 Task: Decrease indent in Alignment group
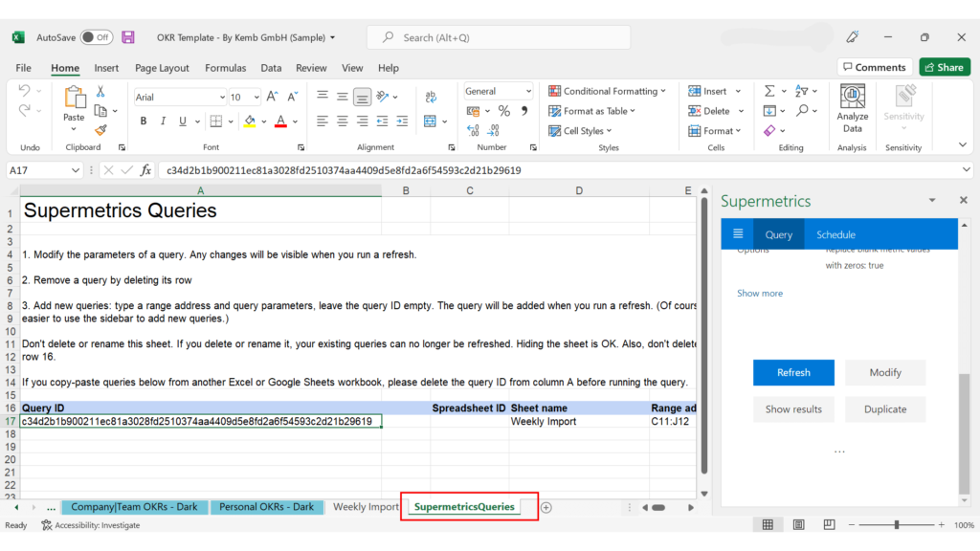click(383, 121)
